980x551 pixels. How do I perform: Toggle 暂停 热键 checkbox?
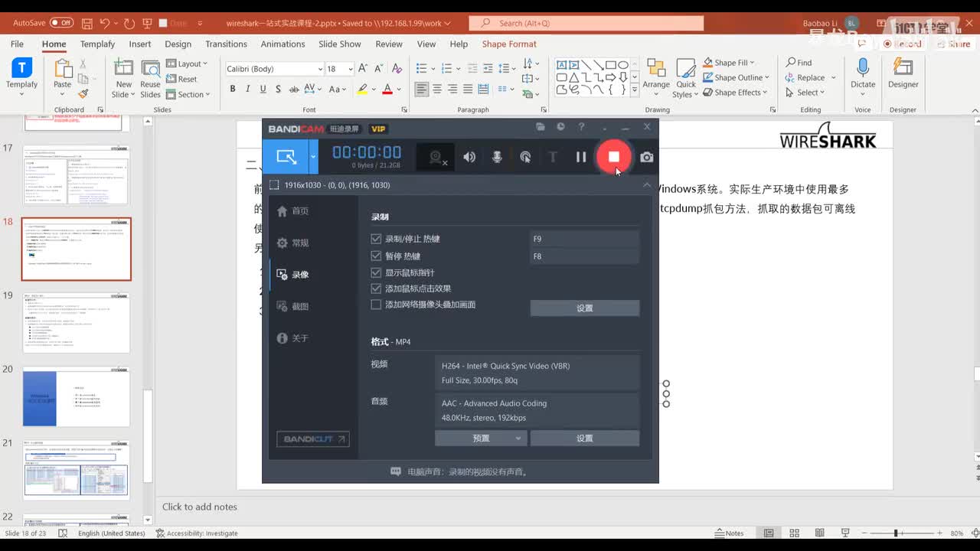(x=376, y=256)
